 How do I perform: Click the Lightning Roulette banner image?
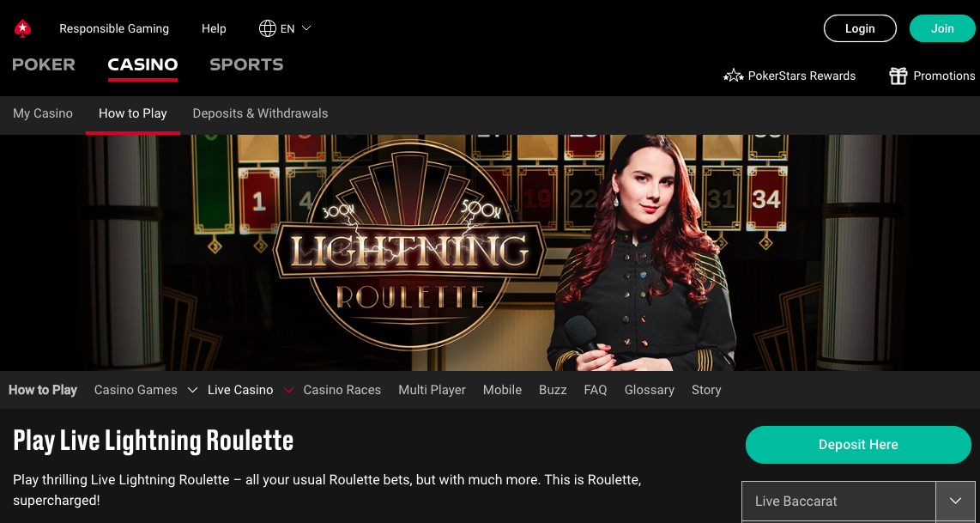[490, 252]
